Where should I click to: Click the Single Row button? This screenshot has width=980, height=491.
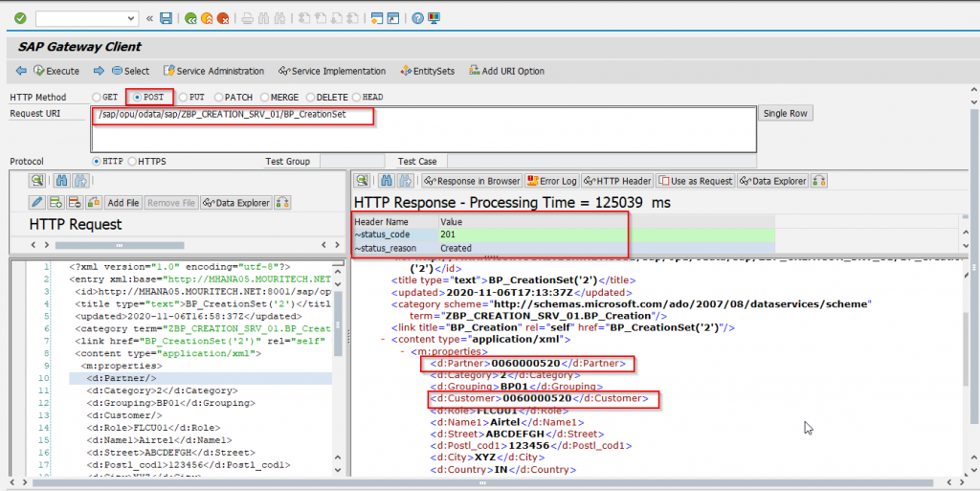coord(785,113)
